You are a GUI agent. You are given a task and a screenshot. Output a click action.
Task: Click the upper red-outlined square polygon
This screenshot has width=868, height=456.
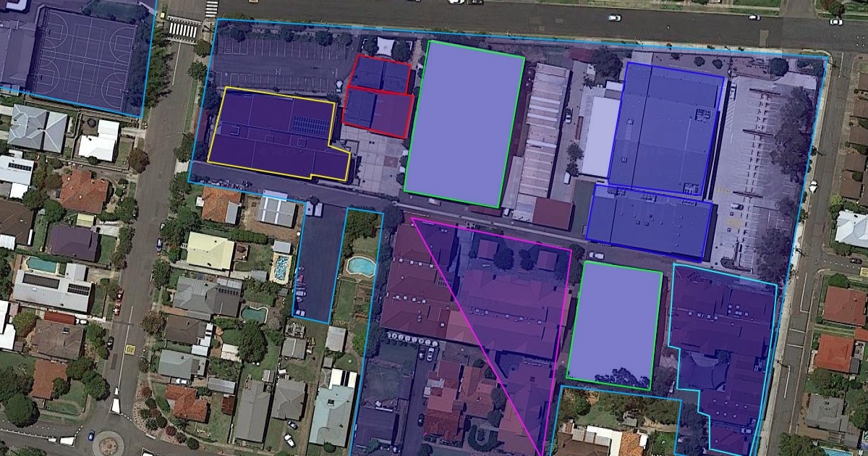click(x=380, y=74)
